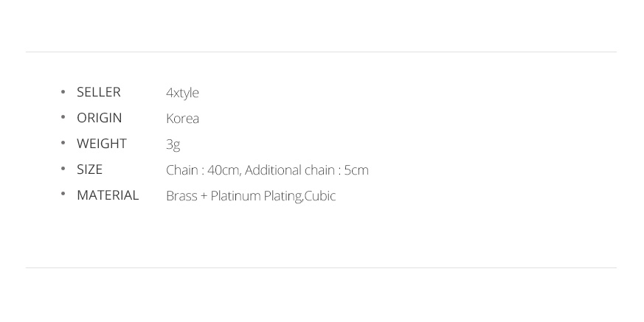Click the bottom horizontal divider line
Image resolution: width=644 pixels, height=322 pixels.
coord(321,268)
